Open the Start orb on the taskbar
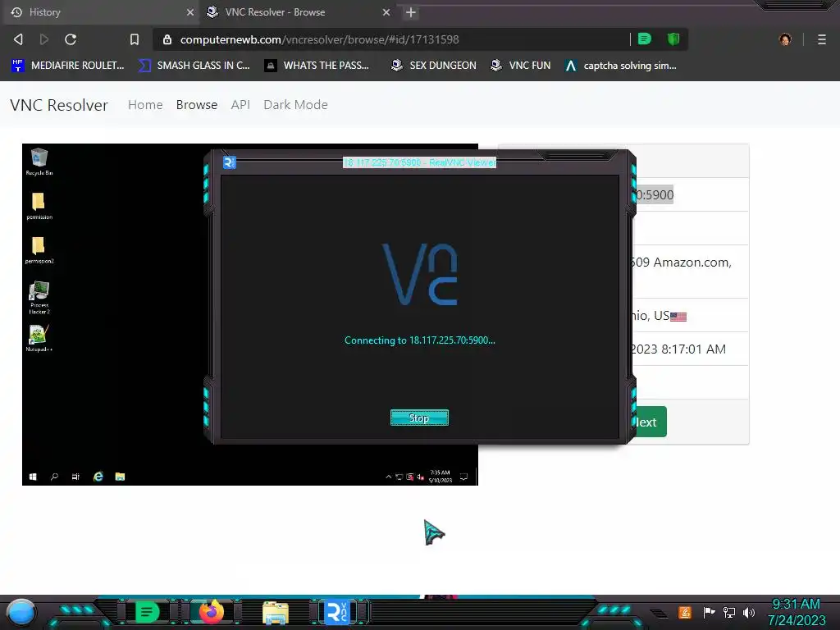This screenshot has width=840, height=630. pyautogui.click(x=21, y=612)
